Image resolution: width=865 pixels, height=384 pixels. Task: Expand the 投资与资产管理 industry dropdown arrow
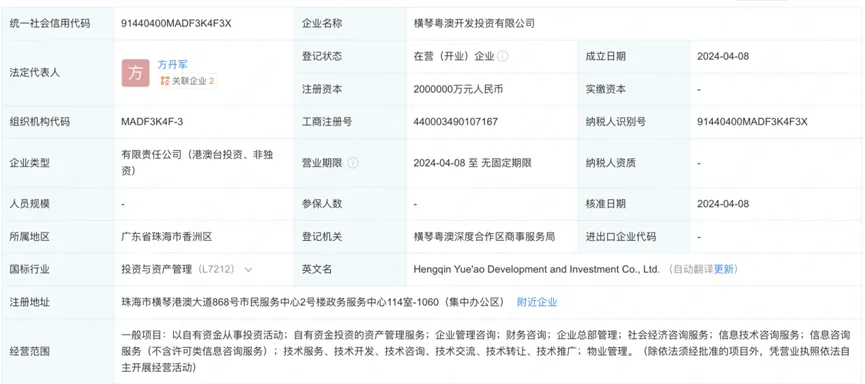click(x=248, y=270)
